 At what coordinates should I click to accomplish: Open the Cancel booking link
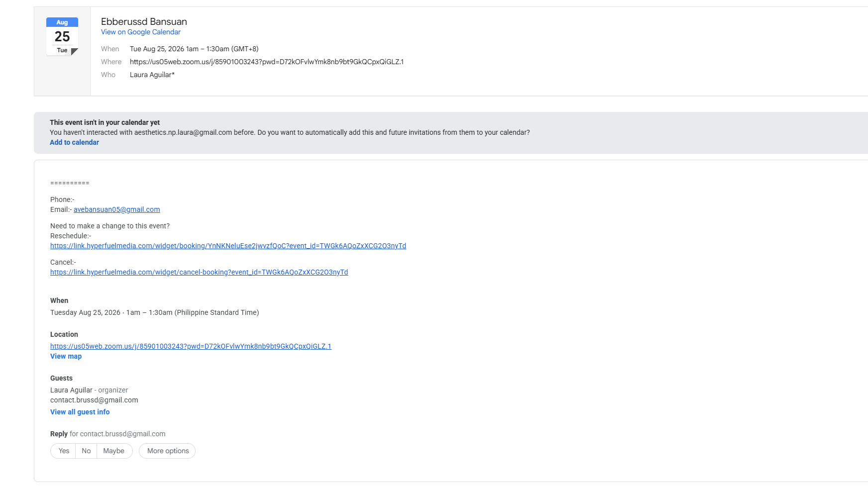pos(199,272)
